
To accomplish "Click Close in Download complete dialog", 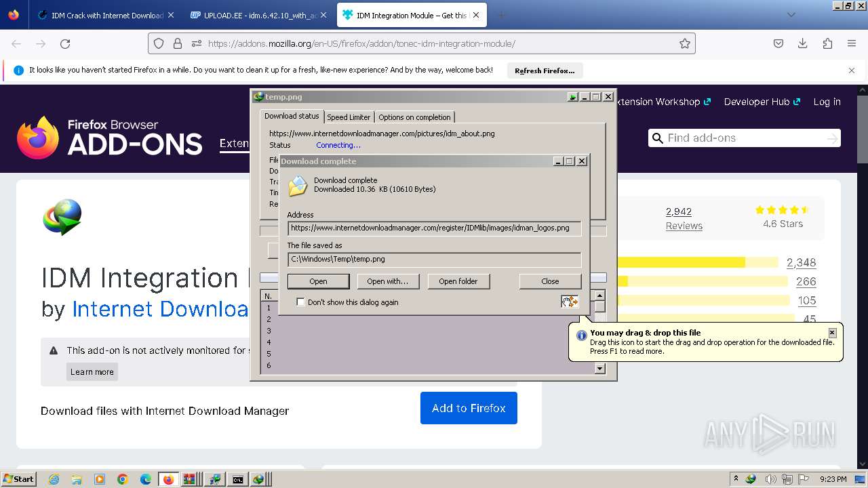I will pyautogui.click(x=550, y=281).
